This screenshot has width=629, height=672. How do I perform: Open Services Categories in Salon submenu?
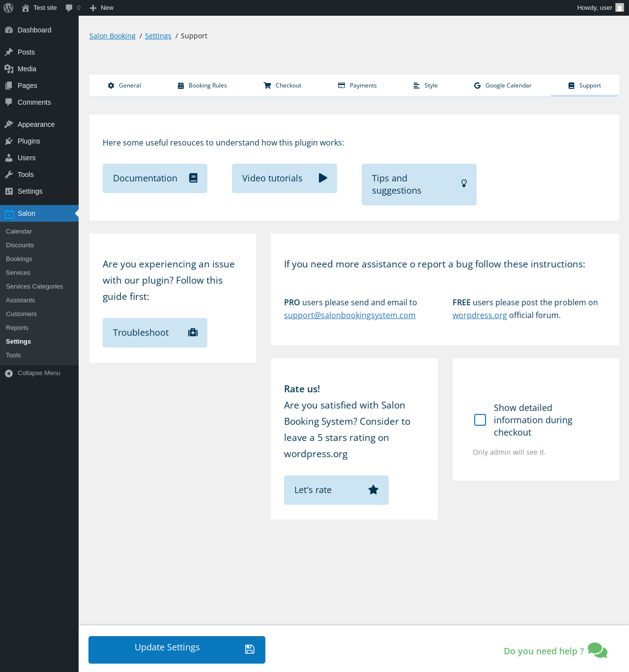tap(34, 287)
